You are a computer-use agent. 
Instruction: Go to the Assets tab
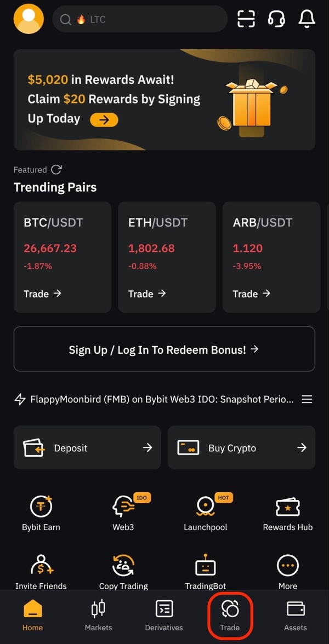pyautogui.click(x=296, y=615)
